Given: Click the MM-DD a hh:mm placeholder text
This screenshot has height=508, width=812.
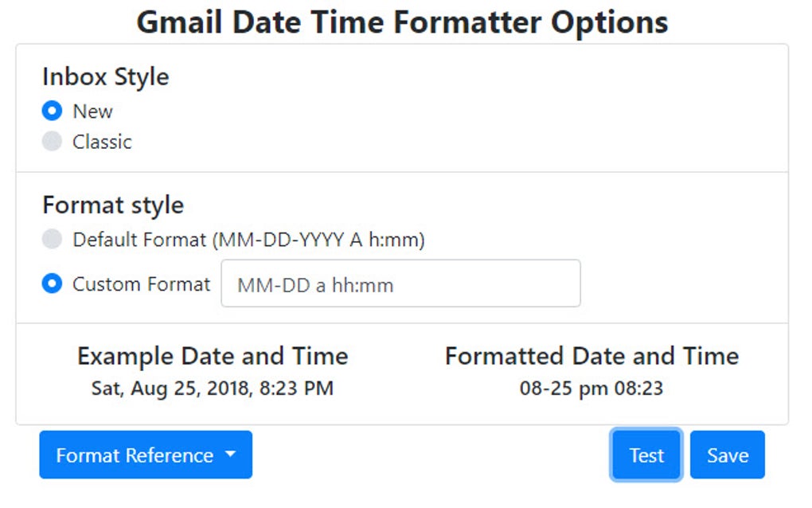Looking at the screenshot, I should 299,283.
